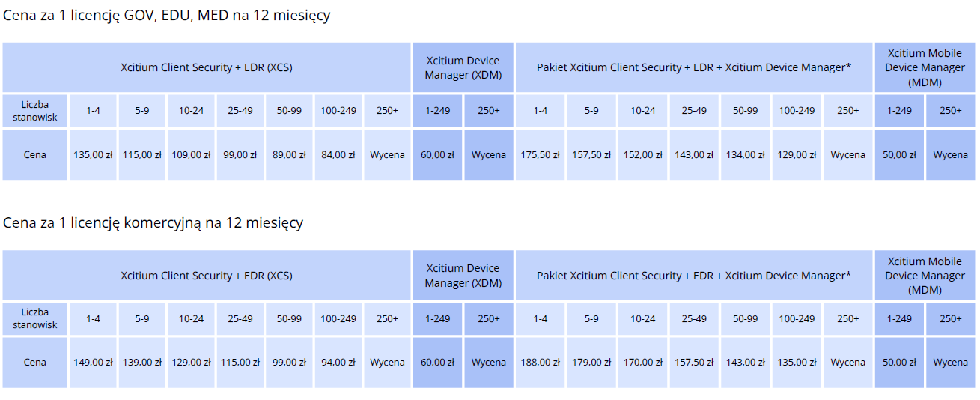Select the 152,00 zł package price cell
980x400 pixels.
642,155
